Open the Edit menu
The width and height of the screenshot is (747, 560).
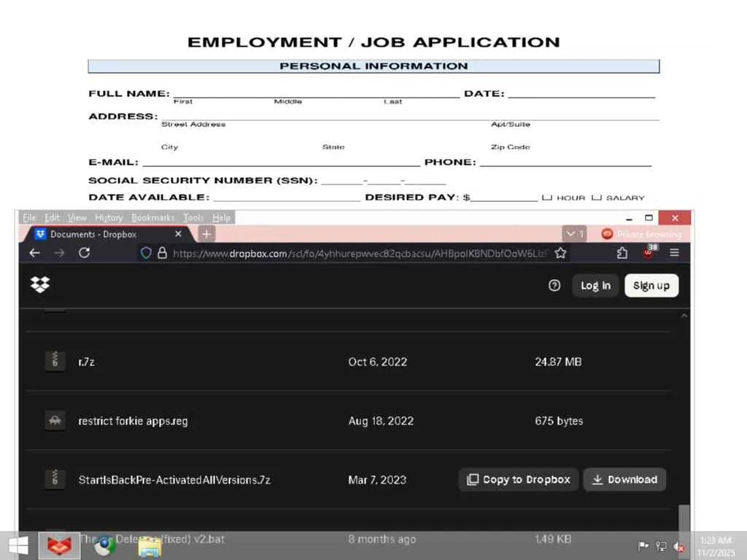[52, 217]
